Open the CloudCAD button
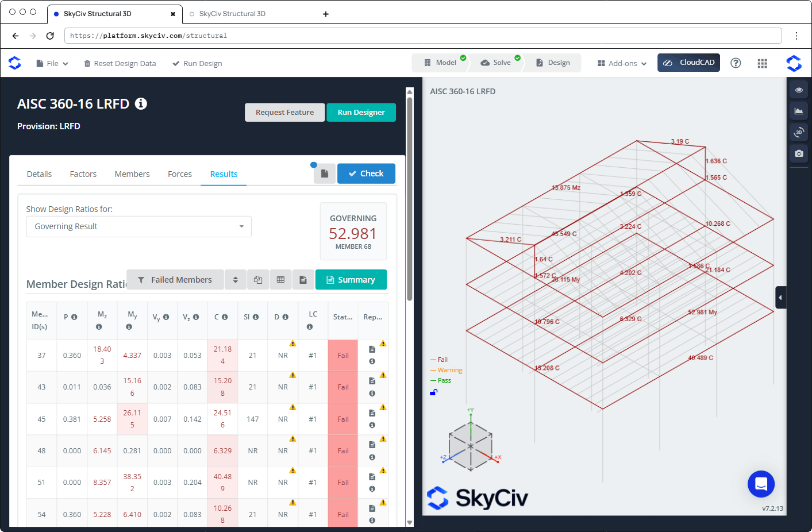Screen dimensions: 812x532 pyautogui.click(x=688, y=63)
